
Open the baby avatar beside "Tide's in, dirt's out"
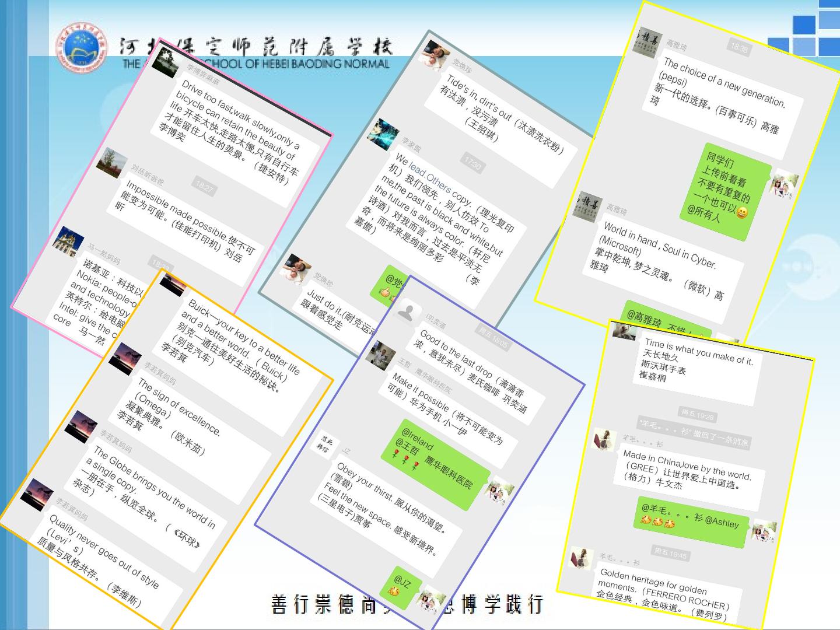(x=435, y=55)
